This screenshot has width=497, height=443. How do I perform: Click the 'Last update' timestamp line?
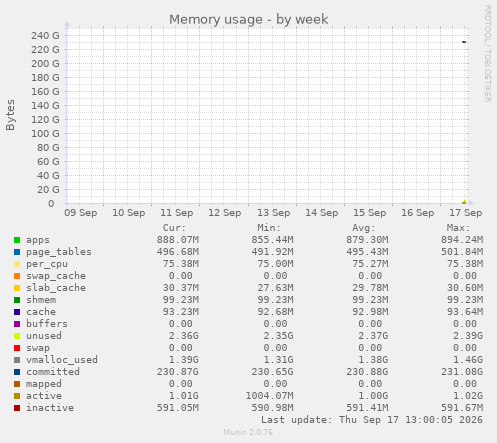(372, 420)
